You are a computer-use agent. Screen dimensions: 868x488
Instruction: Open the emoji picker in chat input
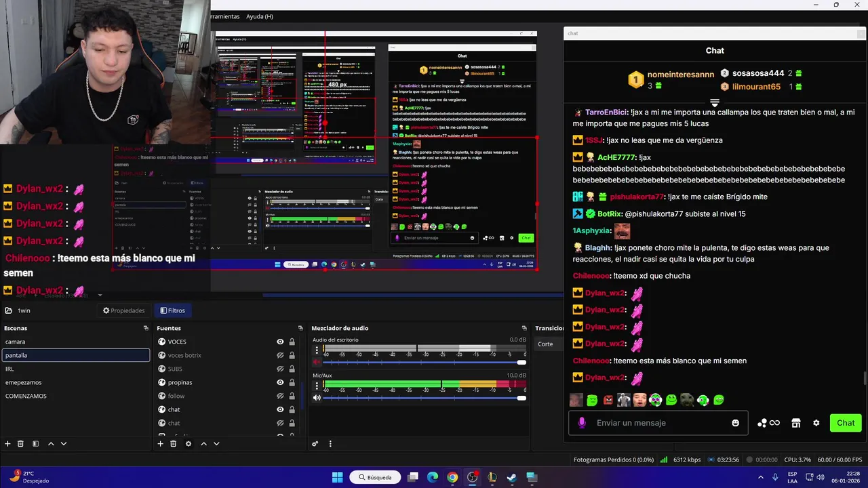coord(736,423)
